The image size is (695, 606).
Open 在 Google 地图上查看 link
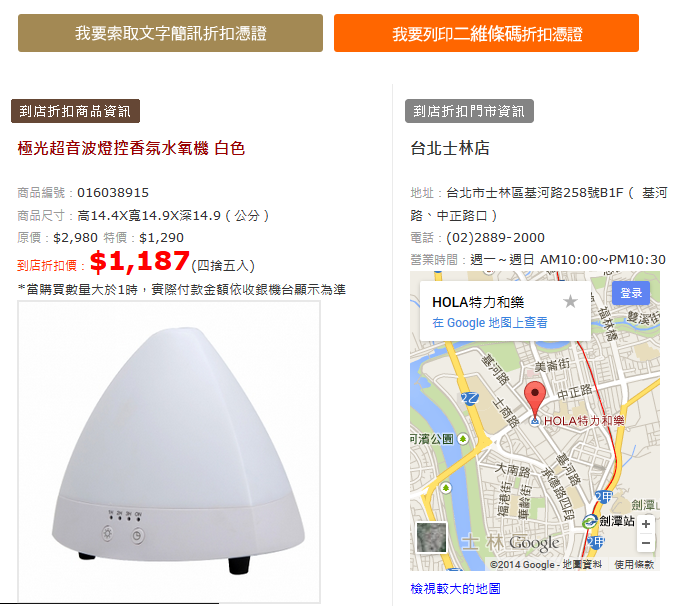click(x=490, y=323)
